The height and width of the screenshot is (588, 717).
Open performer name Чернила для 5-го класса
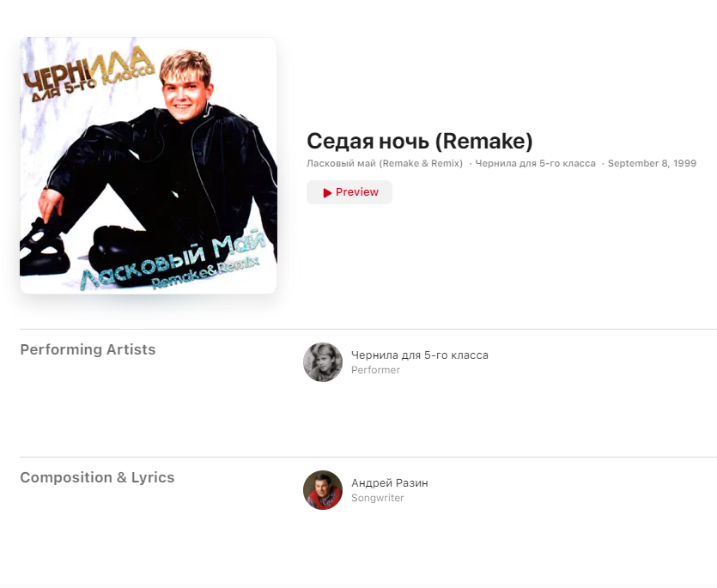point(419,355)
